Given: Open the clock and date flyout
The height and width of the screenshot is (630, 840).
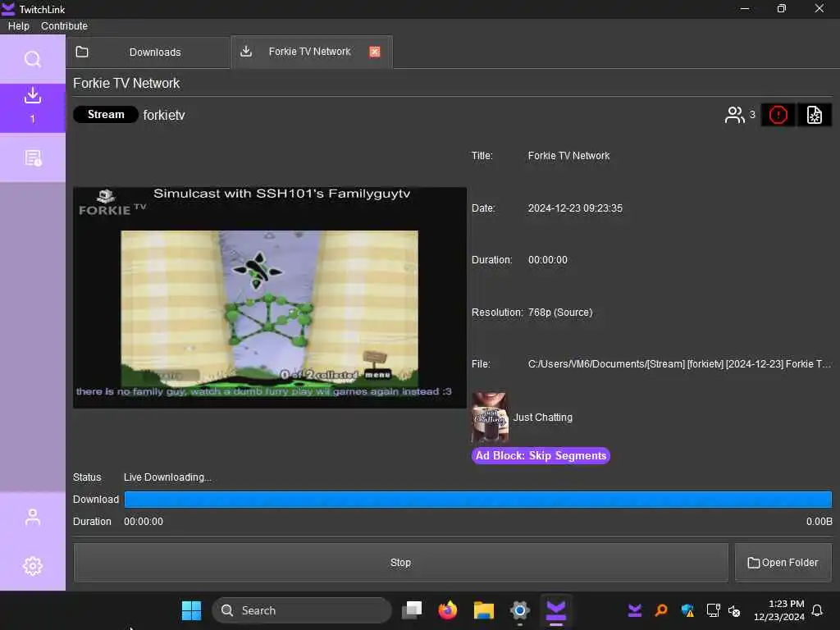Looking at the screenshot, I should 779,610.
